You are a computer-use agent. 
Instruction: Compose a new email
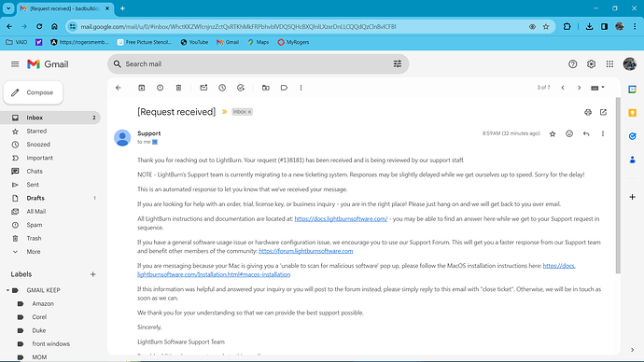pyautogui.click(x=34, y=92)
